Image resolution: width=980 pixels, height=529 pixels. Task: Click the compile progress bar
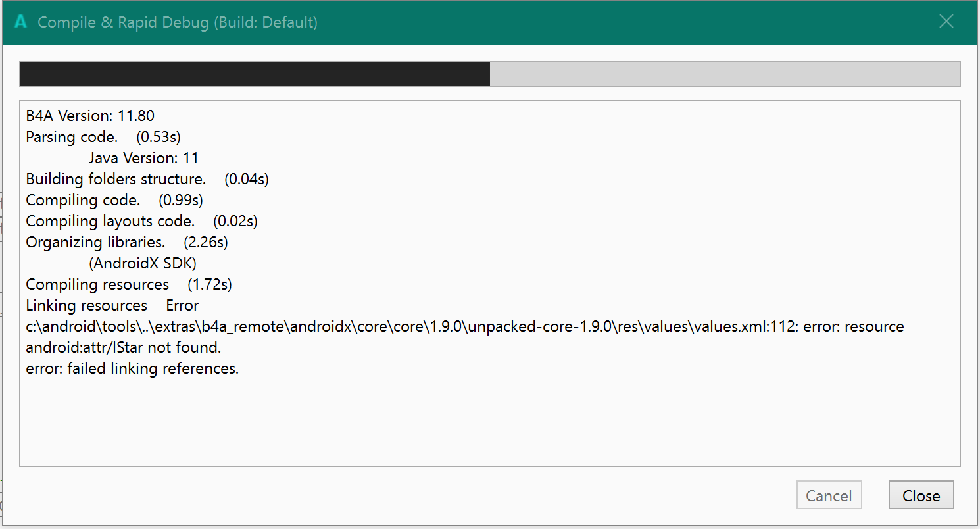click(x=490, y=74)
